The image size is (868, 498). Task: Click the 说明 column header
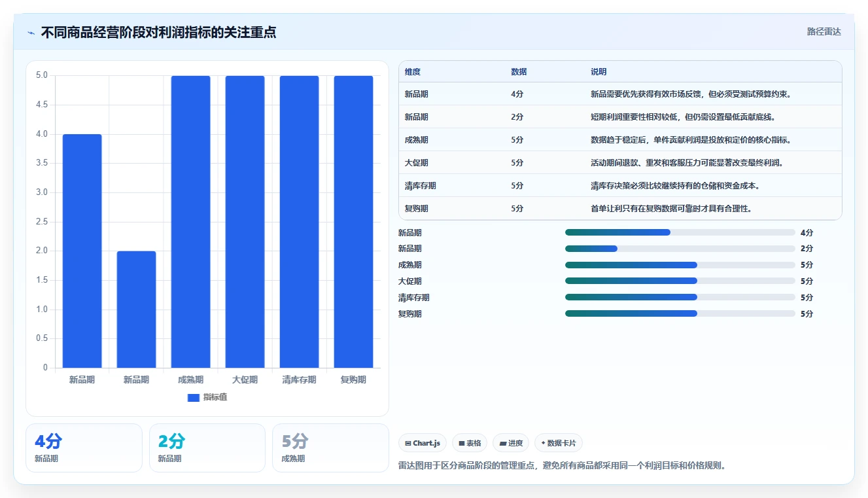tap(599, 72)
